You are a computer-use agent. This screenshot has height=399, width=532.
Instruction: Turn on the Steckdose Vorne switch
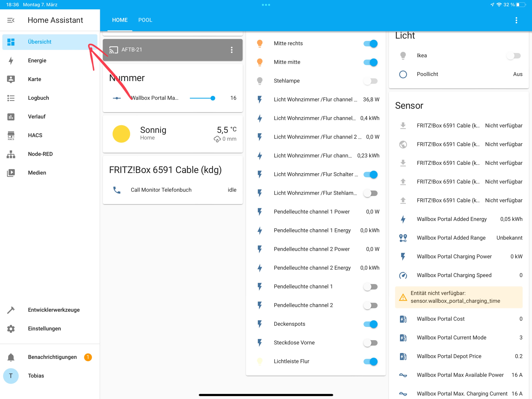tap(371, 343)
